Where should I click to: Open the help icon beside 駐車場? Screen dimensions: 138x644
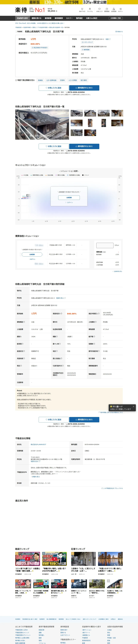23,344
